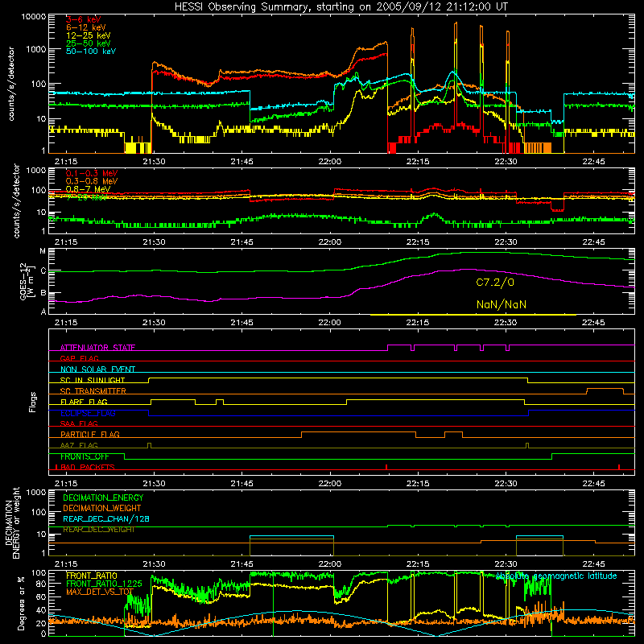Click the "NaN/NaN" annotation in GOES panel
644x644 pixels.
tap(501, 305)
